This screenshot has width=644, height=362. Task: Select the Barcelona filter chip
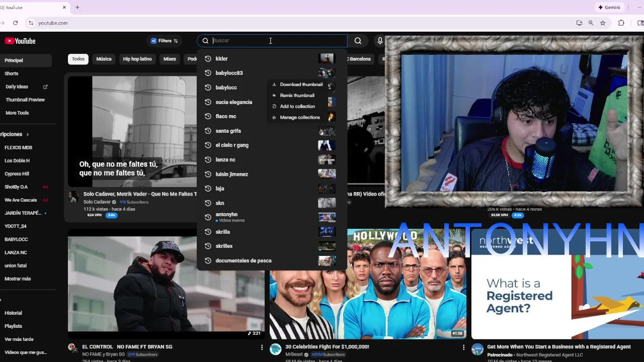point(359,59)
